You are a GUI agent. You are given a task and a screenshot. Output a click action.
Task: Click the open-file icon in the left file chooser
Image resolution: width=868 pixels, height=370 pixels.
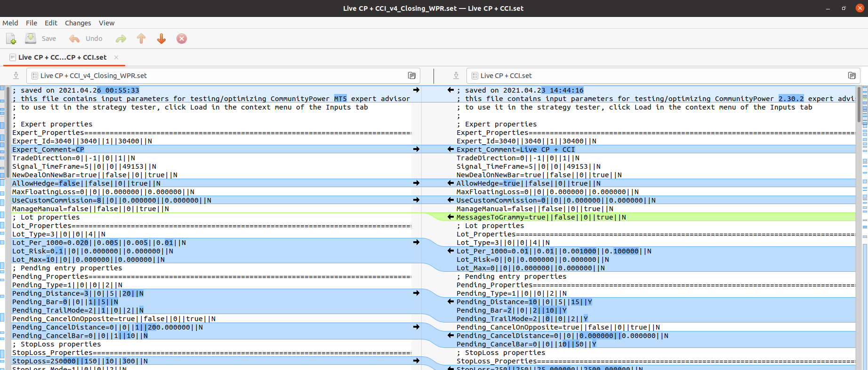(x=412, y=76)
